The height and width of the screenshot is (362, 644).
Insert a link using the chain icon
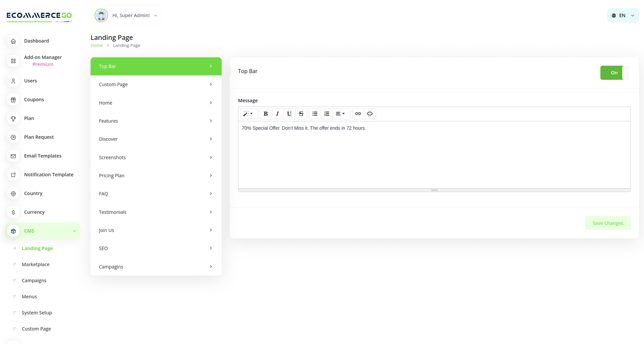(x=358, y=114)
